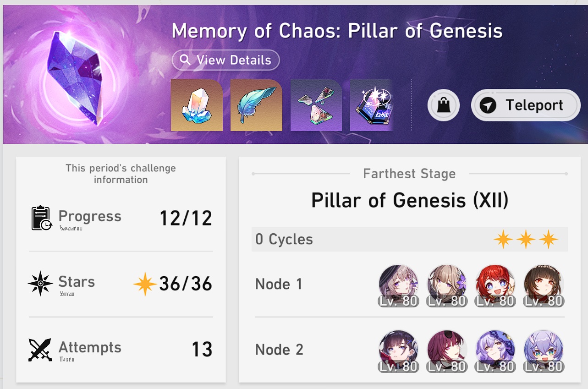Select the crystal shards reward icon
The width and height of the screenshot is (588, 389).
click(x=316, y=105)
